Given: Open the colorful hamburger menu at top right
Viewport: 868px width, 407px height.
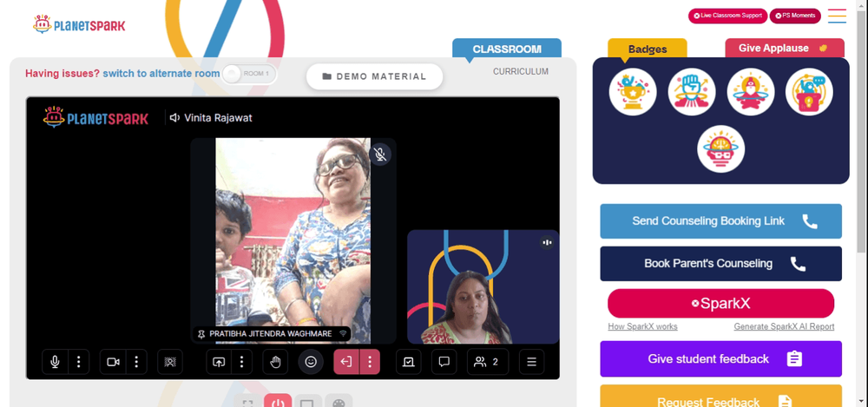Looking at the screenshot, I should click(837, 16).
